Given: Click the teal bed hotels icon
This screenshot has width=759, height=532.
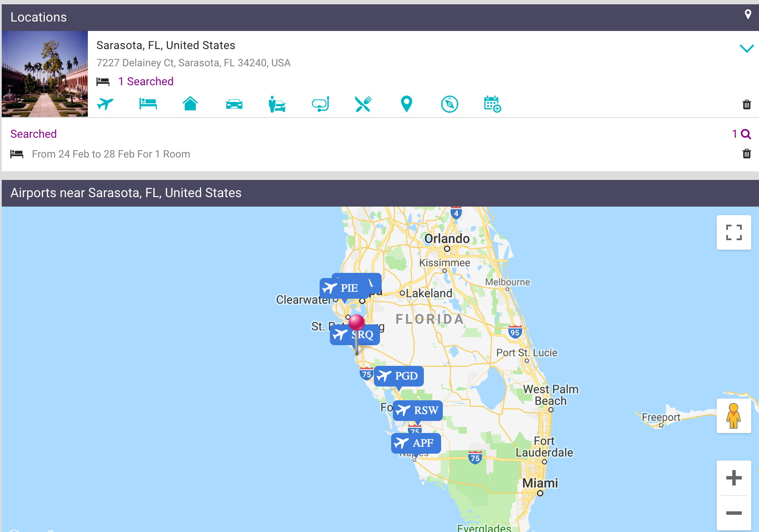Looking at the screenshot, I should click(148, 104).
